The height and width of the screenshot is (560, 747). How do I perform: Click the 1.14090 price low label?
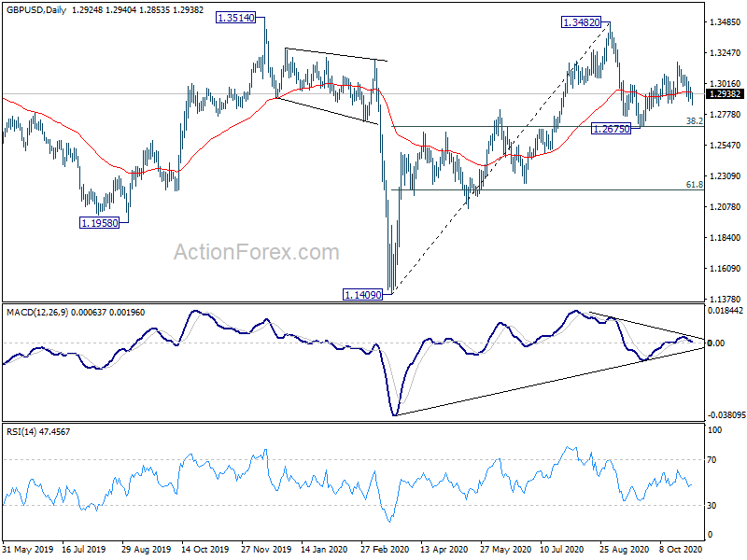pos(362,295)
